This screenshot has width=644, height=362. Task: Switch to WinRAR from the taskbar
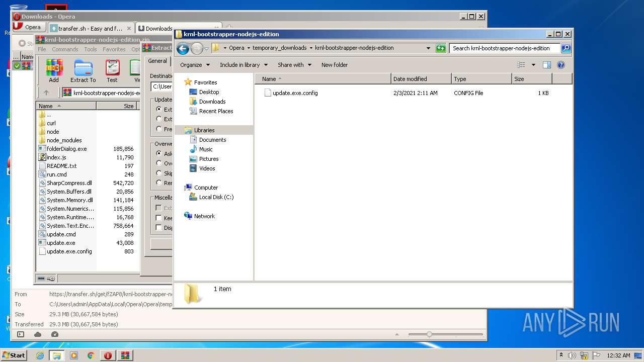pos(125,355)
